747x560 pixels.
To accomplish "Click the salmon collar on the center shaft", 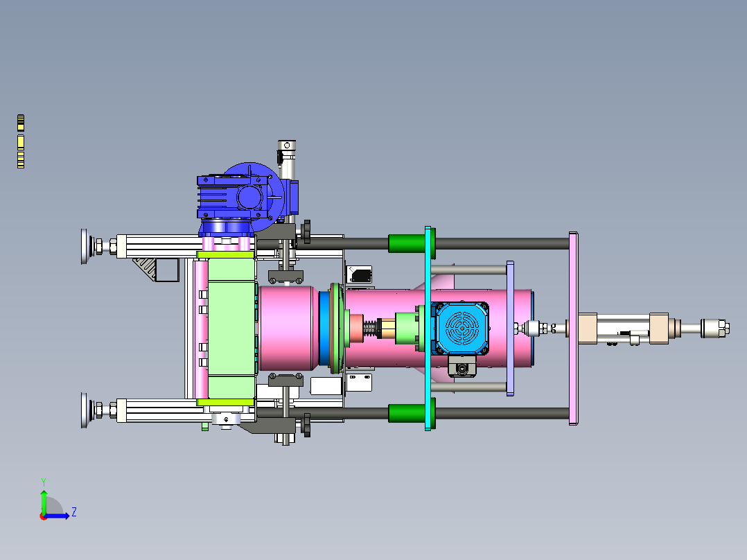I will click(x=355, y=329).
